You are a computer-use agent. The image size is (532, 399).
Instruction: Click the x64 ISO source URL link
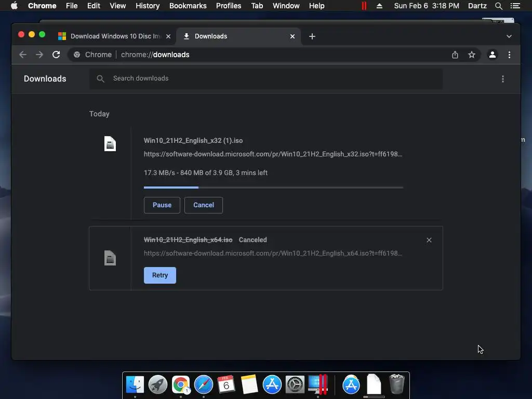pyautogui.click(x=273, y=253)
